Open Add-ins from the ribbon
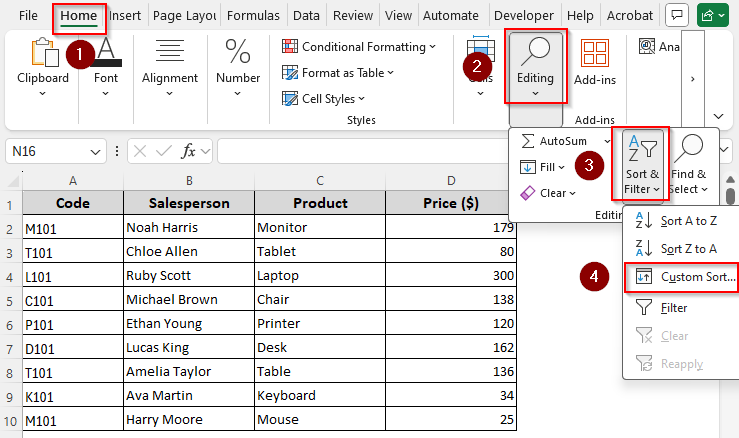This screenshot has height=438, width=739. 595,65
